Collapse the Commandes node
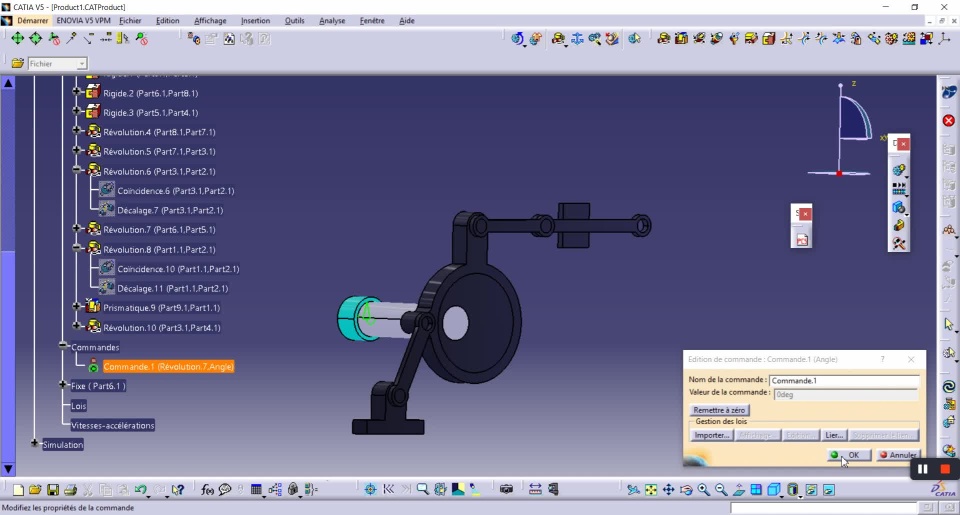This screenshot has width=960, height=515. [62, 345]
